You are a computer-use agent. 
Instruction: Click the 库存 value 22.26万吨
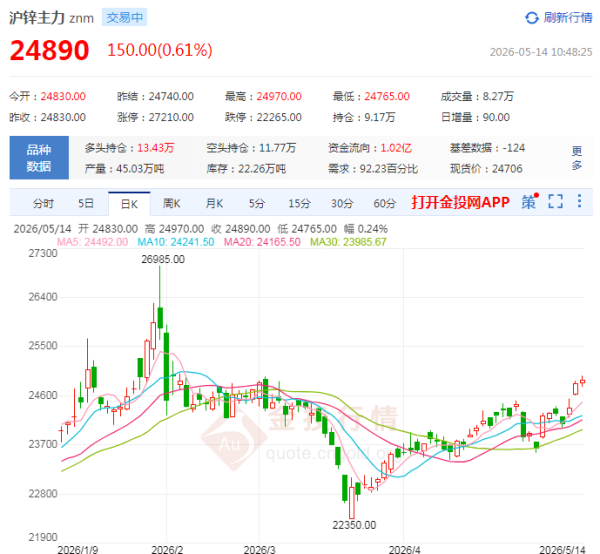click(x=262, y=169)
